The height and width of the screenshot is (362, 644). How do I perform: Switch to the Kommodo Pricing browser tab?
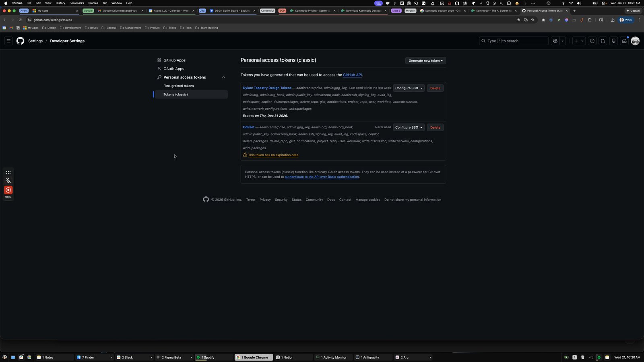(x=312, y=11)
